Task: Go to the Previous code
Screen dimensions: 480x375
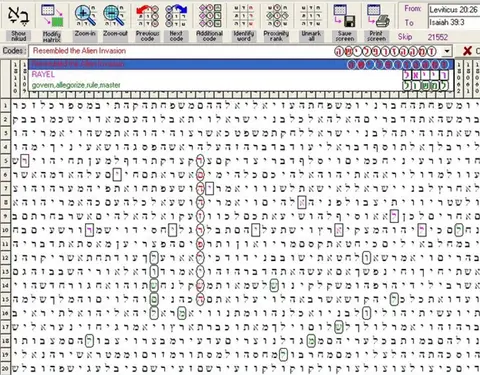Action: (147, 16)
